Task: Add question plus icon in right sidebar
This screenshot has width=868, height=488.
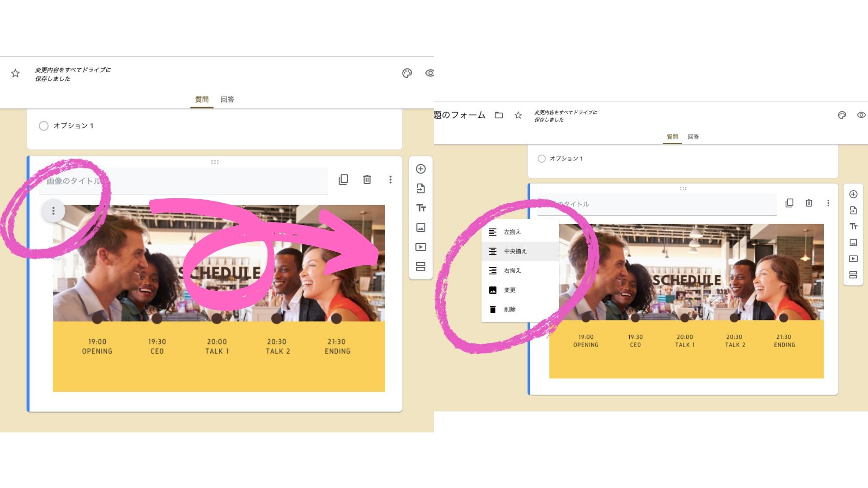Action: pyautogui.click(x=853, y=194)
